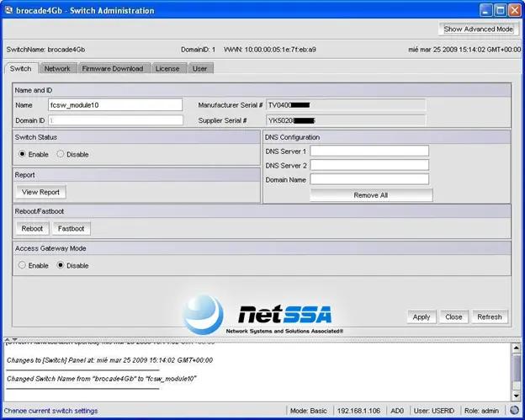Click the Domain Name input field
The image size is (525, 420).
tap(369, 179)
